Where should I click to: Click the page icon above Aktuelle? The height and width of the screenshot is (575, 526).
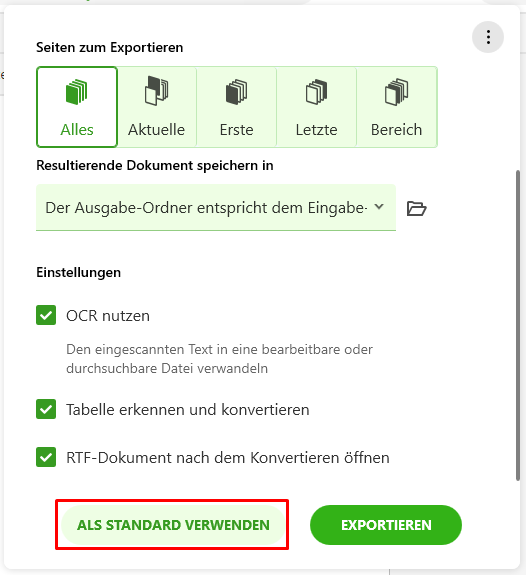157,91
